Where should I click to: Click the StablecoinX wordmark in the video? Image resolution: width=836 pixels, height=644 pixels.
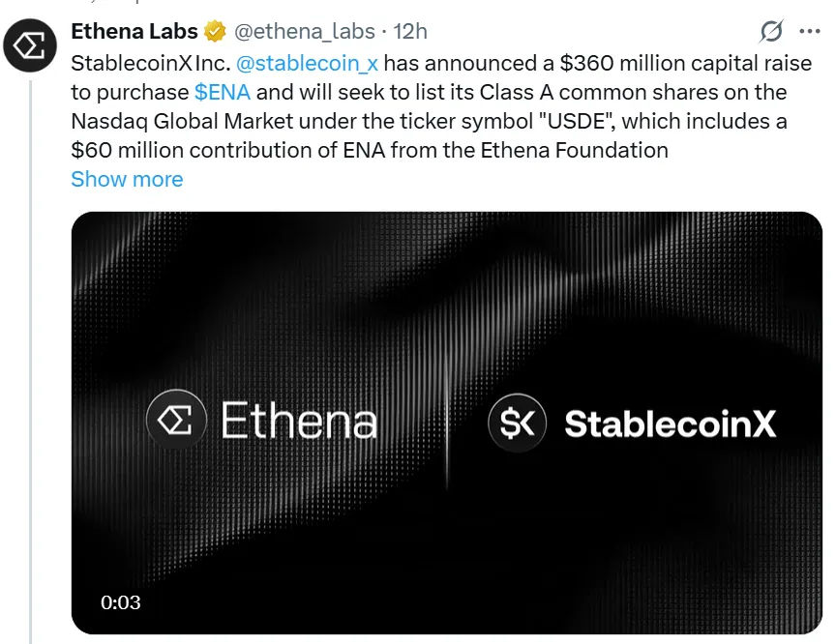point(670,423)
